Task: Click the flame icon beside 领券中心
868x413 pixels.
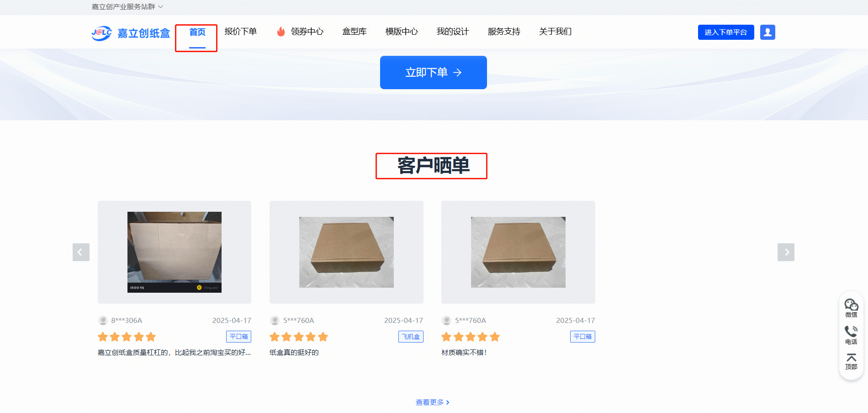Action: [x=281, y=32]
